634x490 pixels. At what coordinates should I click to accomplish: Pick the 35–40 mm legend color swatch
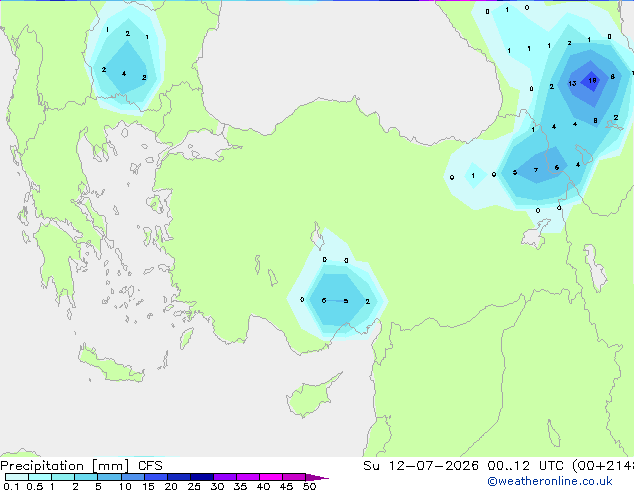[x=248, y=477]
